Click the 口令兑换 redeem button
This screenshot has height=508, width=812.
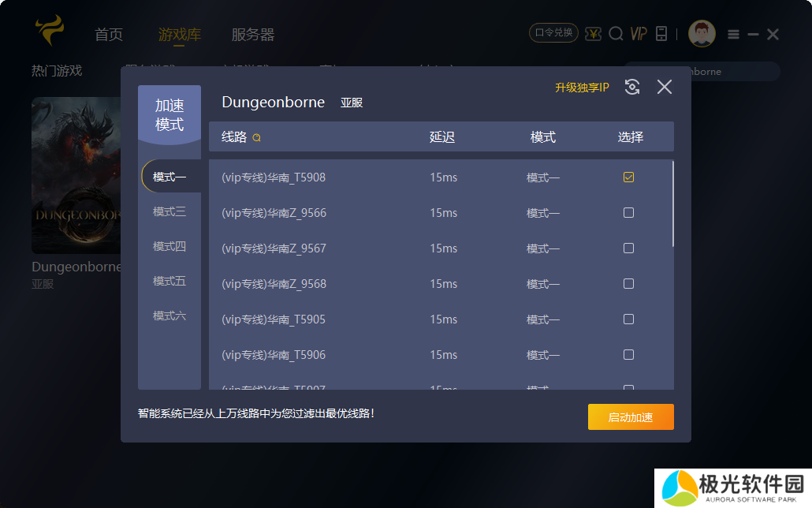(x=553, y=33)
